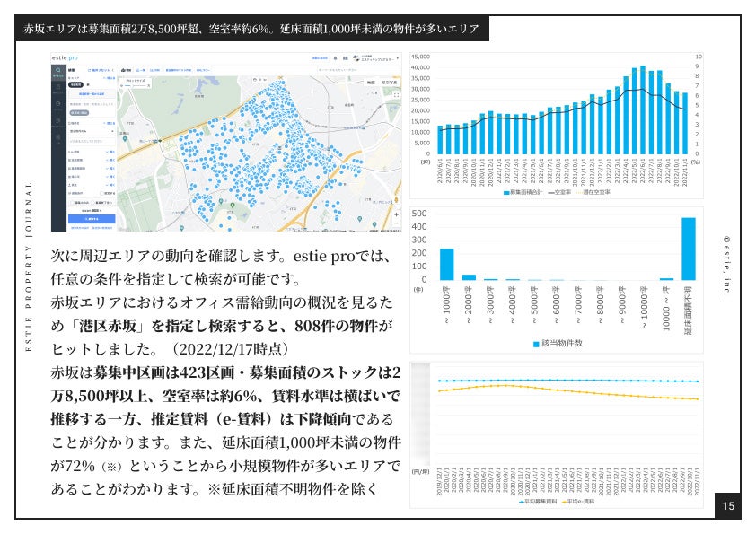
Task: Toggle the 指定する checkbox in the filter panel
Action: click(103, 192)
